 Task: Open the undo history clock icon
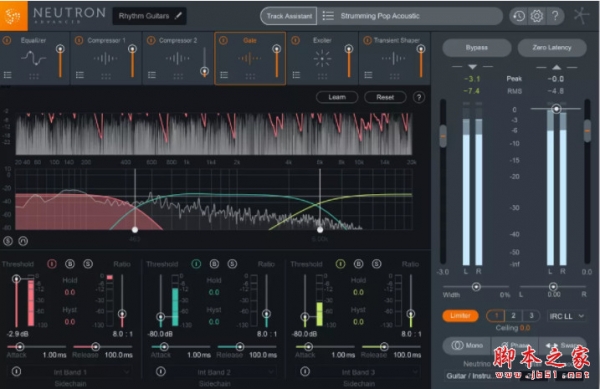(x=518, y=16)
